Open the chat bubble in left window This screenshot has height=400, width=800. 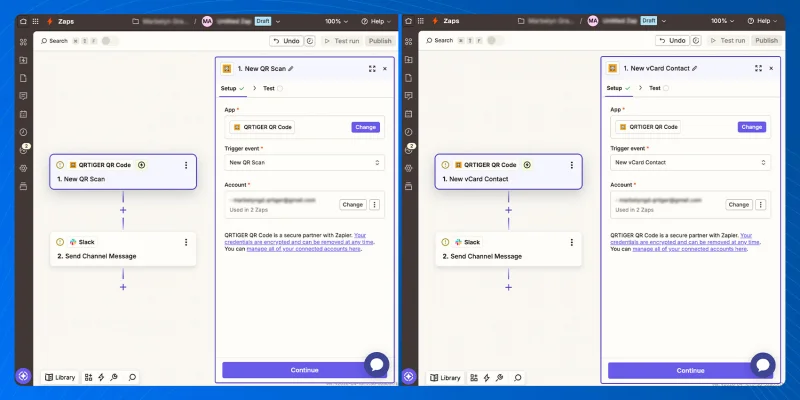377,365
